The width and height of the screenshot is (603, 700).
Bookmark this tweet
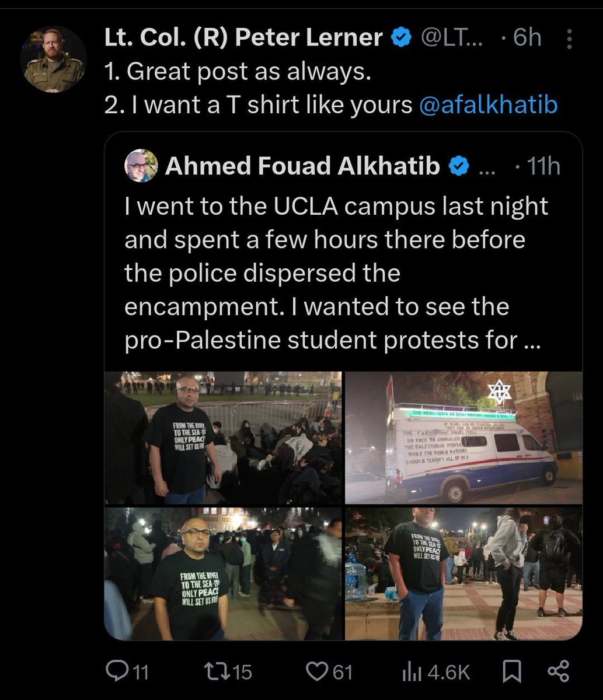(511, 672)
